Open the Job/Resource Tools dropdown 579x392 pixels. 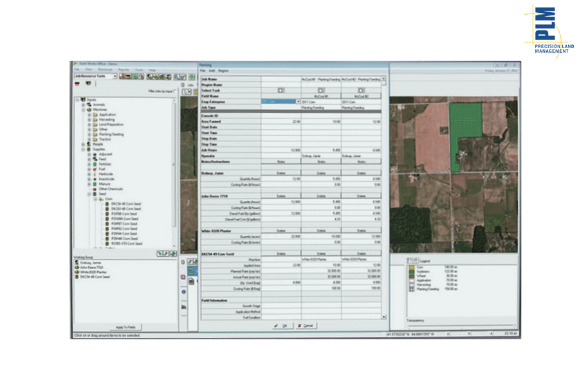[x=96, y=76]
